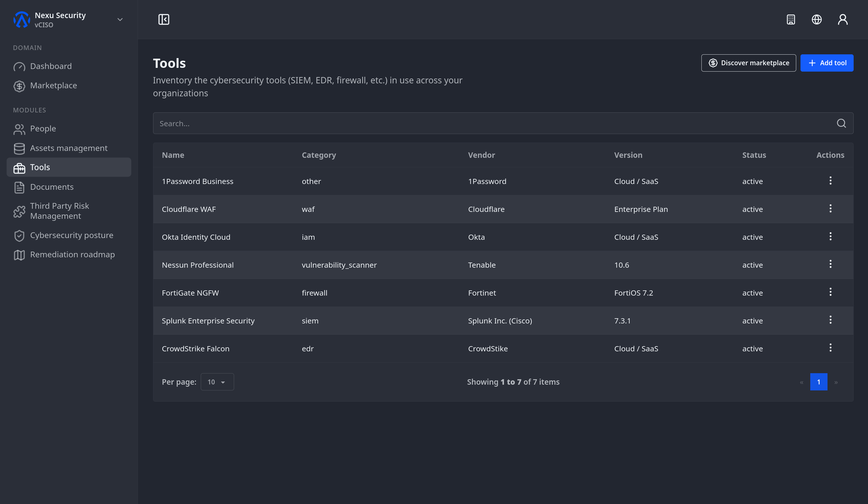Sort by Status column header
Screen dimensions: 868x504
754,155
